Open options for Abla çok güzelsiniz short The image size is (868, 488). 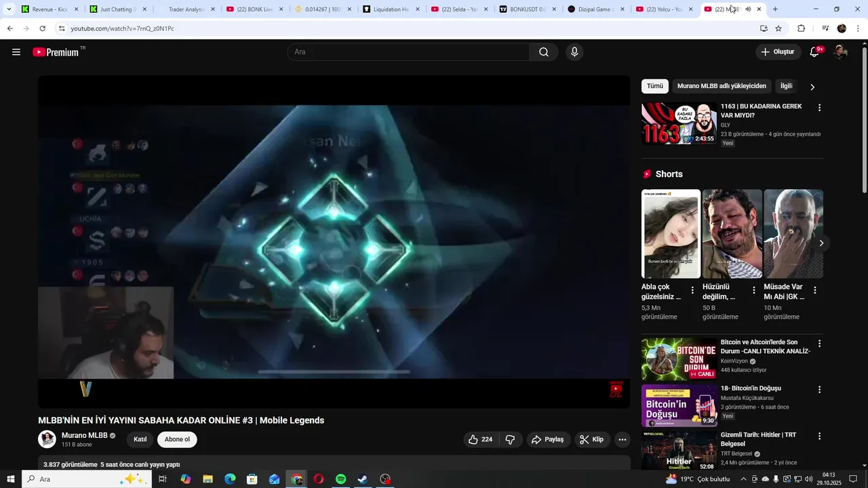coord(692,290)
